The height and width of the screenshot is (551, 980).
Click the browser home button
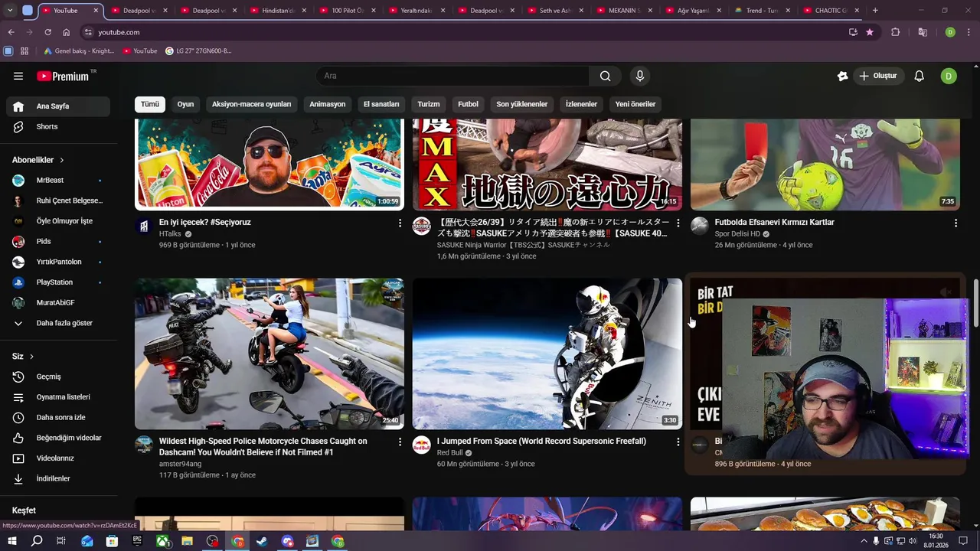coord(66,32)
